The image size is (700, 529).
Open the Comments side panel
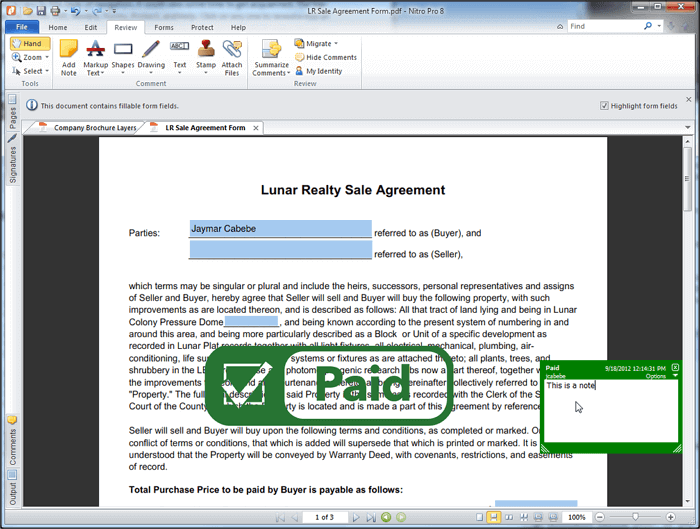(12, 441)
